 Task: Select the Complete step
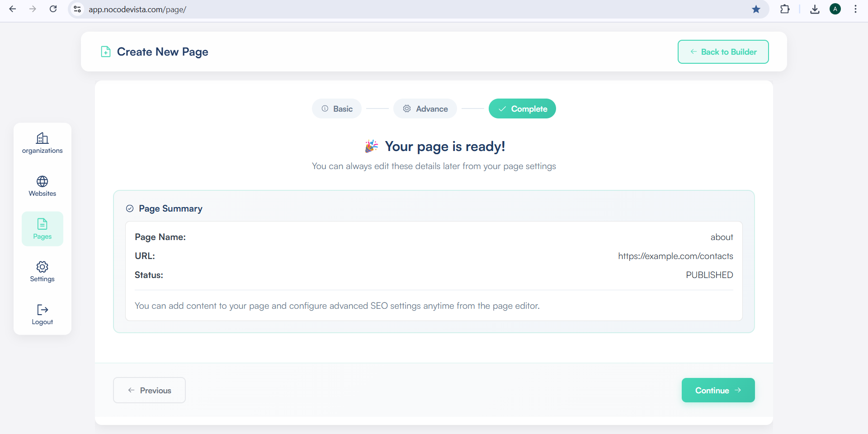(x=522, y=109)
